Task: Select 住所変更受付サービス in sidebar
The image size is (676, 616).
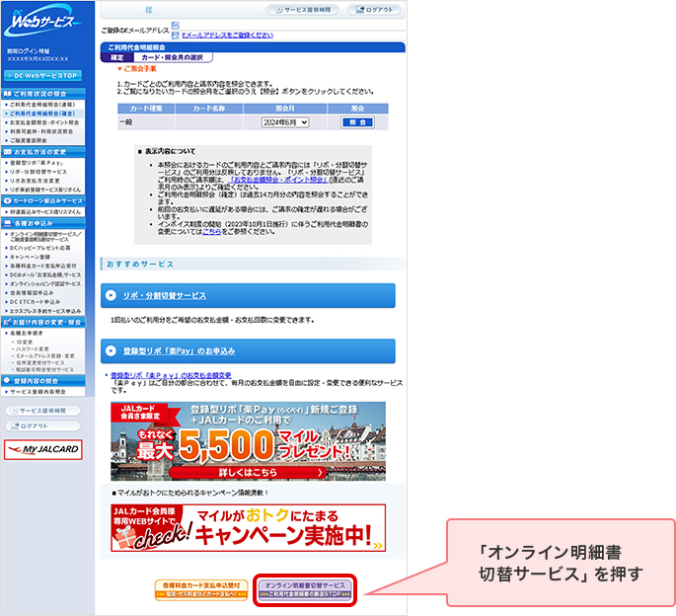Action: [x=40, y=362]
